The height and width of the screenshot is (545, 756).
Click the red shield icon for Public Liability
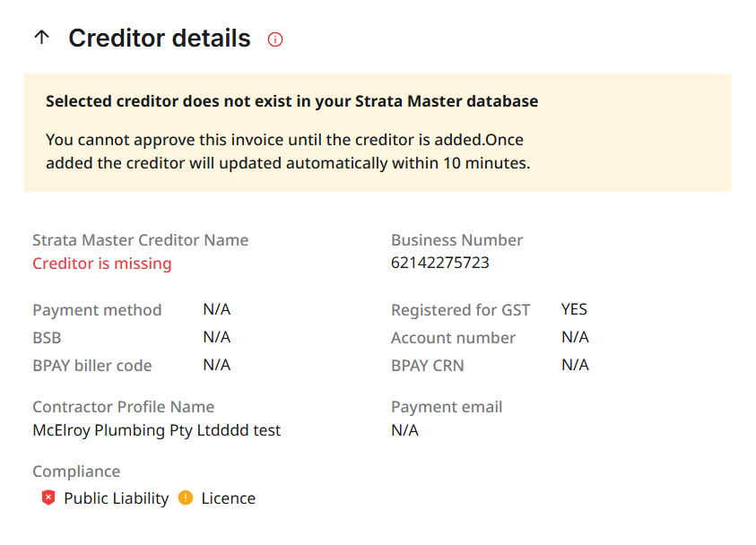click(48, 497)
